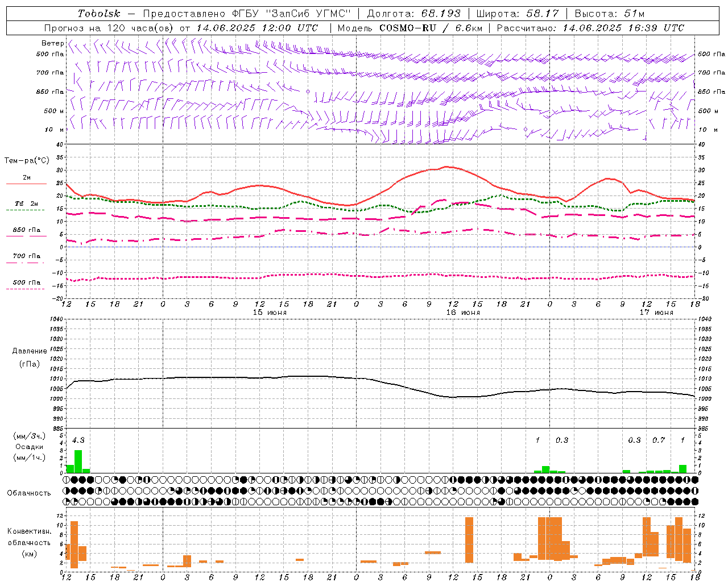Viewport: 728px width, 582px height.
Task: Click the (мм/1ч.) precipitation unit label
Action: click(x=30, y=458)
